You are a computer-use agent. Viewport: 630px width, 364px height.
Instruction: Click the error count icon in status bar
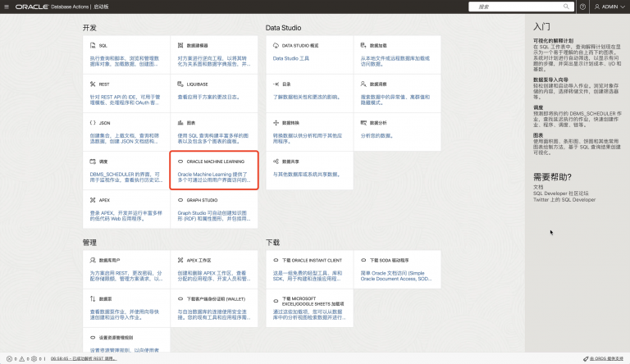coord(9,359)
